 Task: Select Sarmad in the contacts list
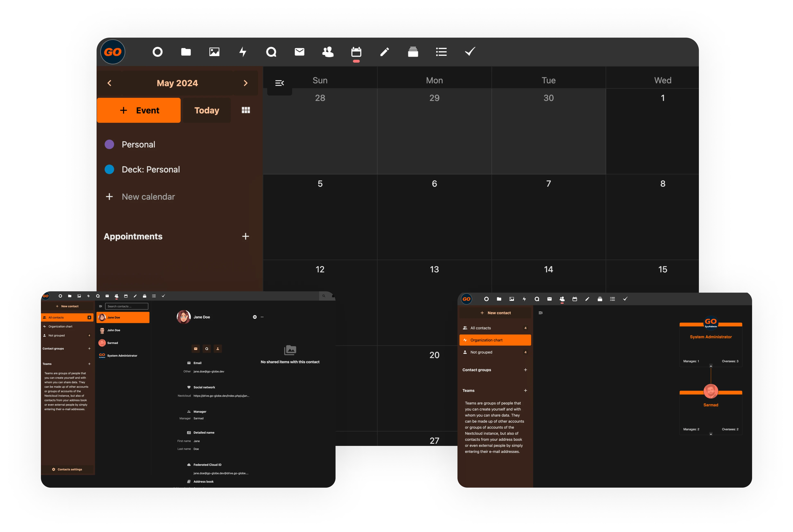point(123,343)
